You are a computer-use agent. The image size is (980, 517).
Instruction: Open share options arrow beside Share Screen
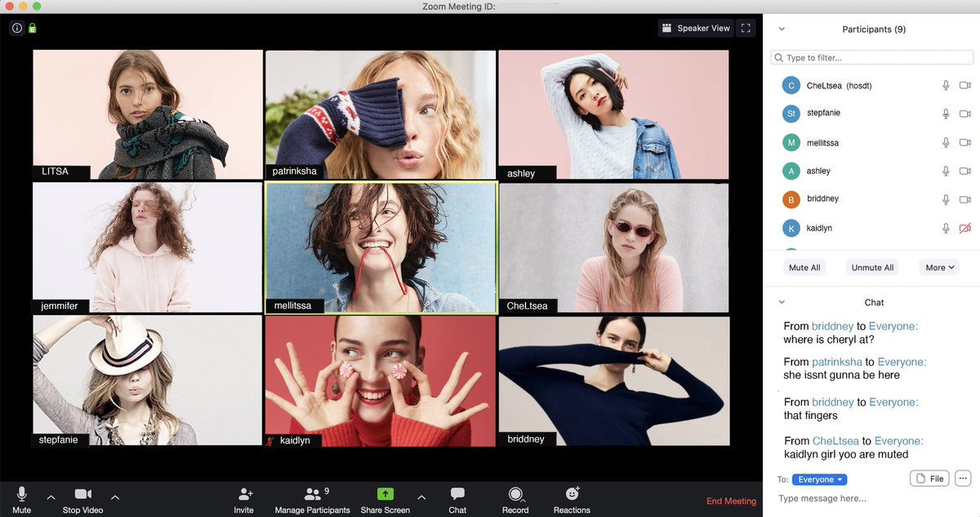(421, 497)
